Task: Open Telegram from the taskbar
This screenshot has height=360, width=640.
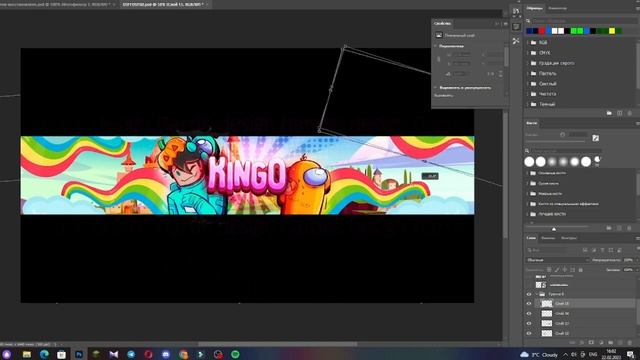Action: pos(131,354)
